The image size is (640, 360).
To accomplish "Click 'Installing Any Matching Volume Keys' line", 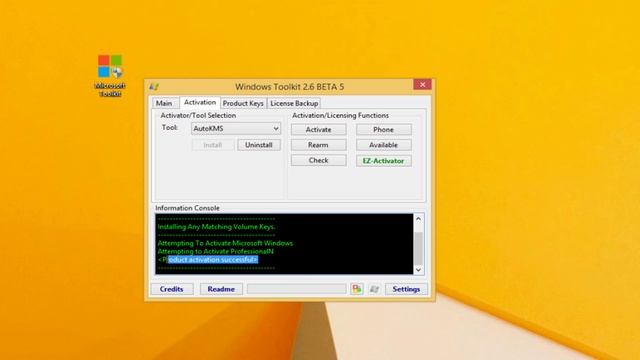I will tap(216, 227).
